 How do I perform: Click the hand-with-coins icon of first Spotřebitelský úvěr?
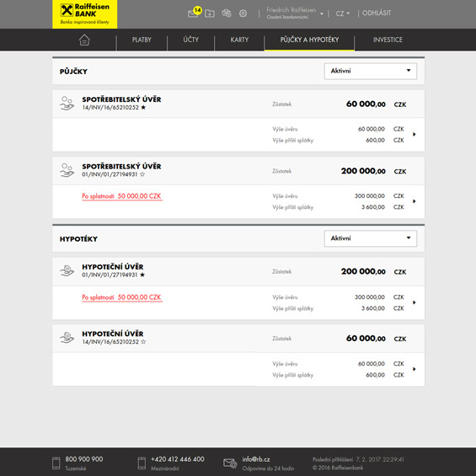pyautogui.click(x=67, y=104)
